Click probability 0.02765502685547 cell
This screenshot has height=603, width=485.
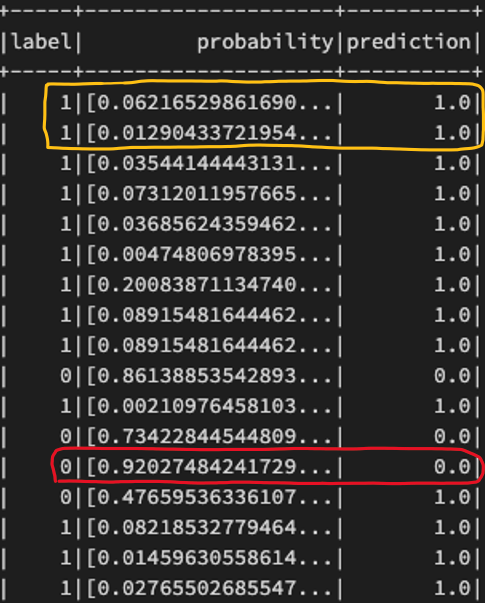point(209,588)
